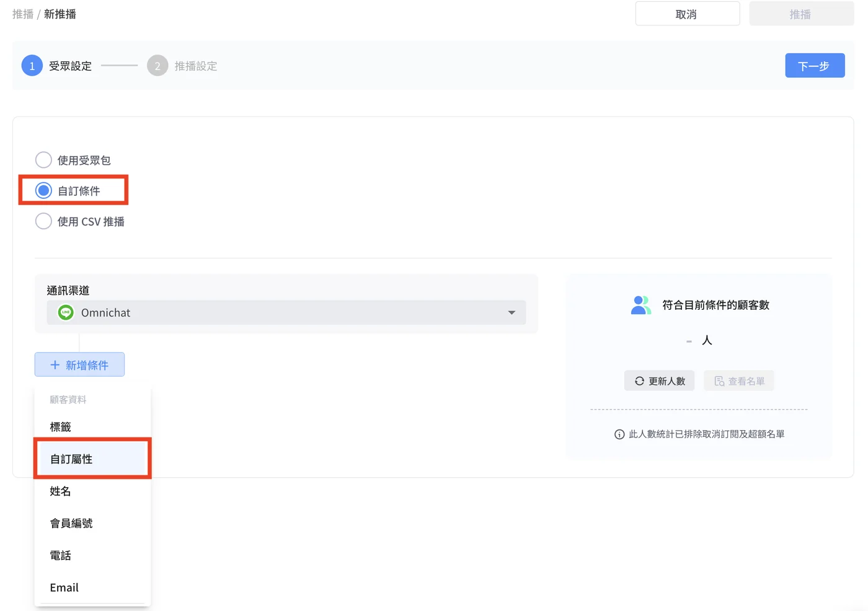Choose 會員編號 from the condition menu

pyautogui.click(x=92, y=524)
